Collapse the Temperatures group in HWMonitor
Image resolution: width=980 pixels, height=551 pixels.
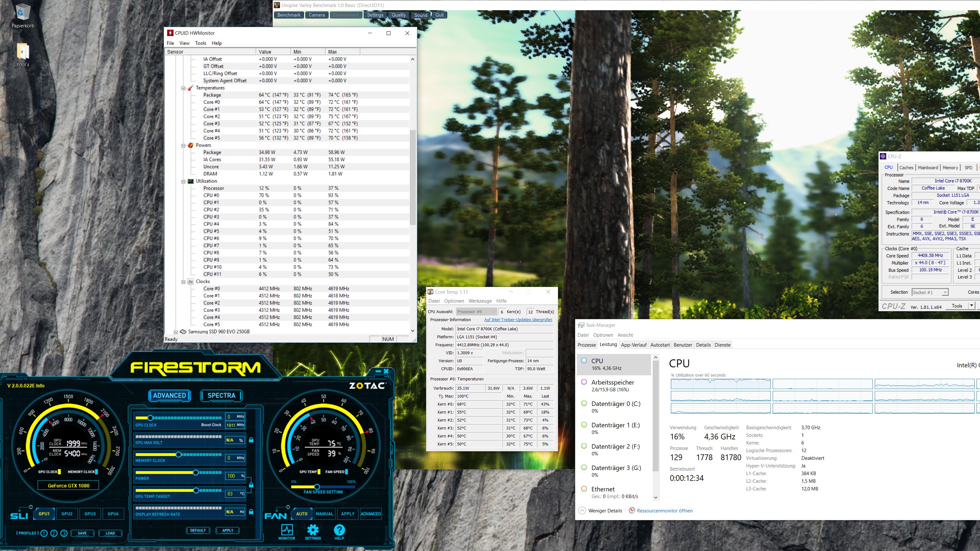[183, 88]
